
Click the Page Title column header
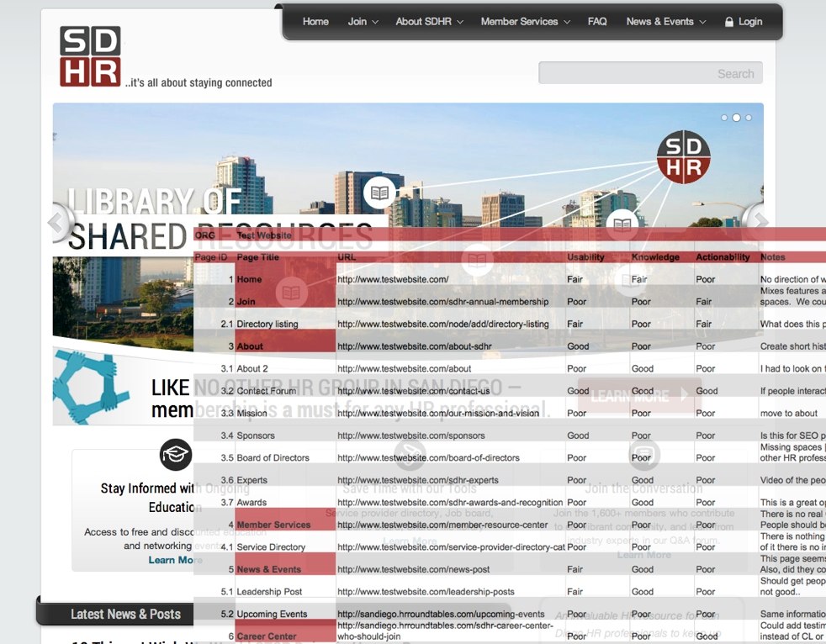pos(257,257)
